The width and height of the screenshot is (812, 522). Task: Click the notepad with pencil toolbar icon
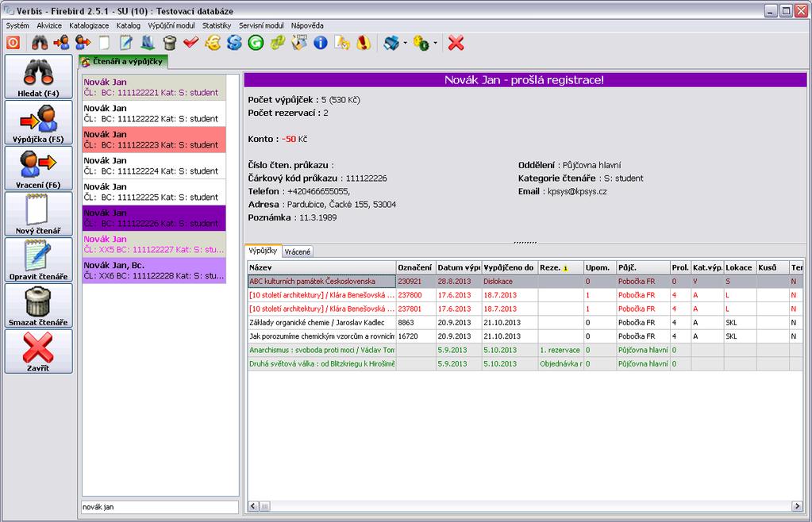[126, 43]
